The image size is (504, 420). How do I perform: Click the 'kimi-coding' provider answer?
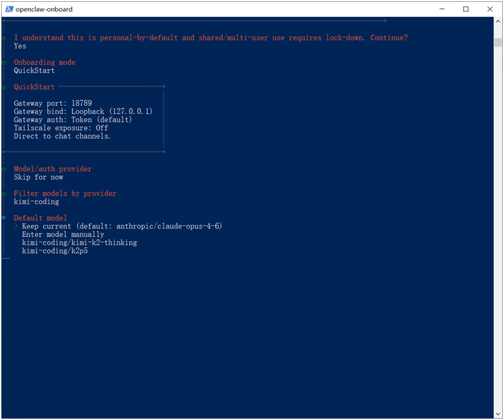click(x=37, y=202)
